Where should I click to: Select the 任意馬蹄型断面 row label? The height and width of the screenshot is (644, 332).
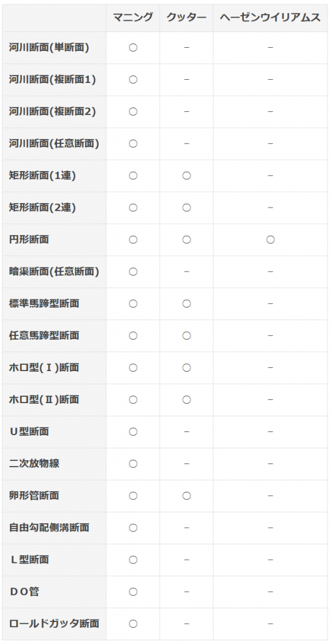pyautogui.click(x=44, y=336)
